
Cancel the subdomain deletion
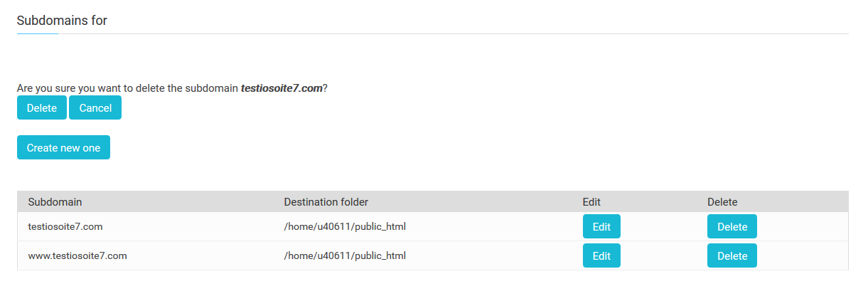[95, 108]
